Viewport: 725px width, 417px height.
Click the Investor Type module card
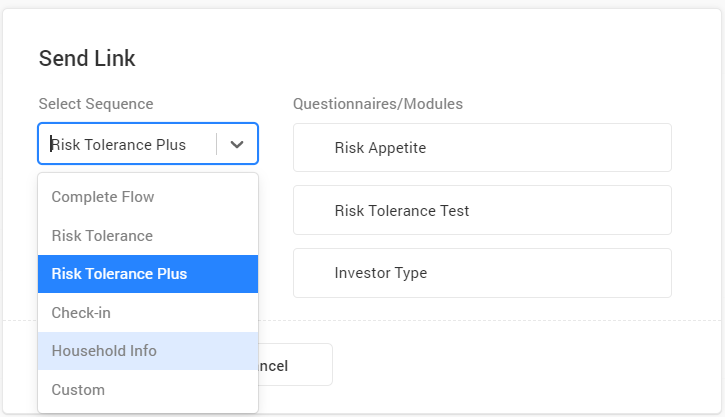click(482, 273)
